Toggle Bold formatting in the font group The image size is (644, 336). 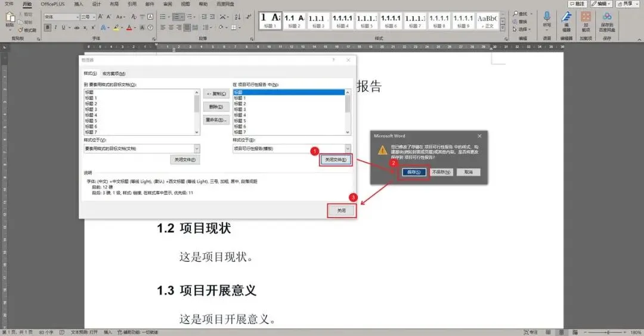tap(48, 27)
